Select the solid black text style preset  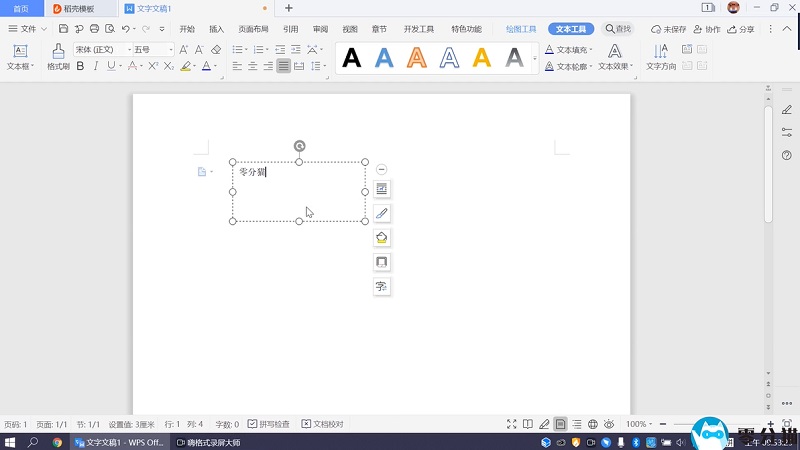(351, 58)
